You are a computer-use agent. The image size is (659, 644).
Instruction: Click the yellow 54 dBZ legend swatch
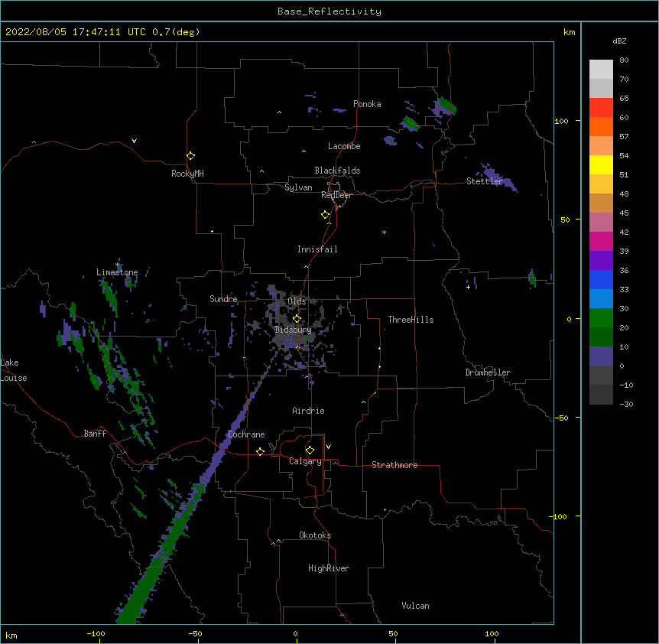[x=601, y=164]
